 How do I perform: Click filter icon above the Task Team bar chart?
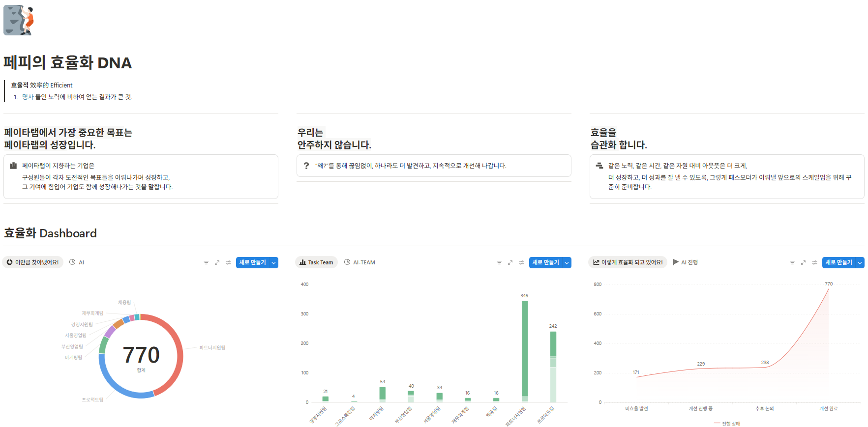[499, 263]
